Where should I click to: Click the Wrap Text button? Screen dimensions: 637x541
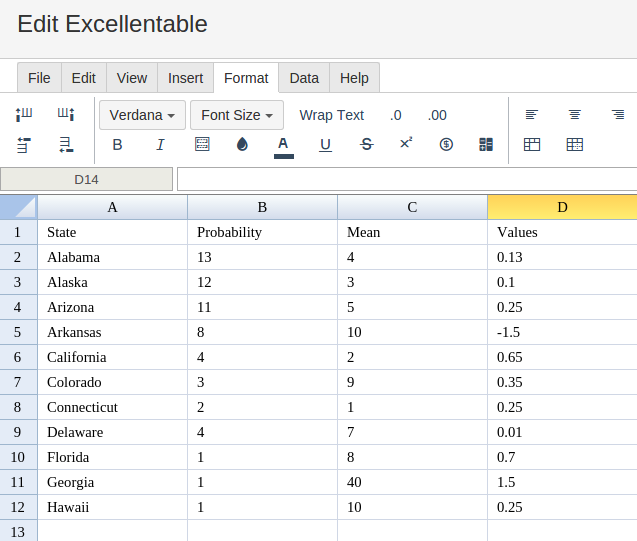click(332, 115)
